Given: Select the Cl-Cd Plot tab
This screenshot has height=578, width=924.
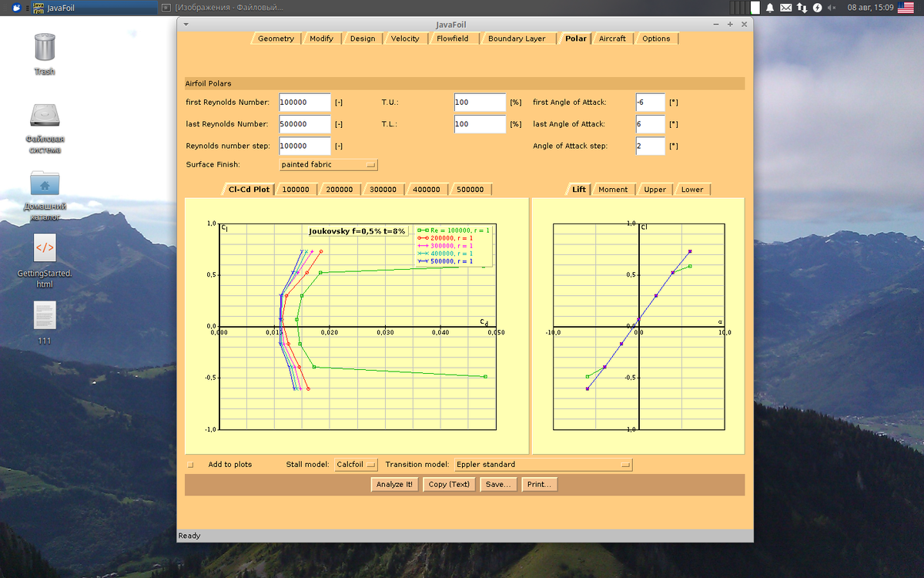Looking at the screenshot, I should (249, 190).
